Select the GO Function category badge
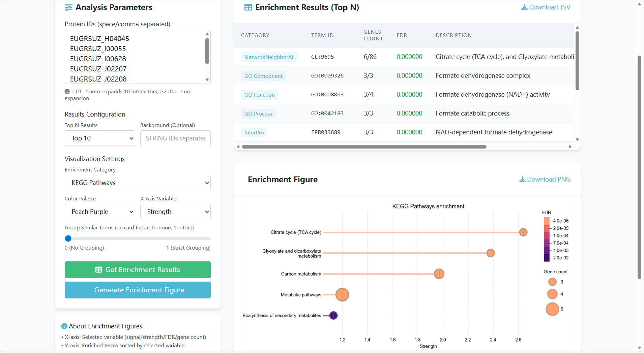Screen dimensions: 644x353 tap(259, 95)
